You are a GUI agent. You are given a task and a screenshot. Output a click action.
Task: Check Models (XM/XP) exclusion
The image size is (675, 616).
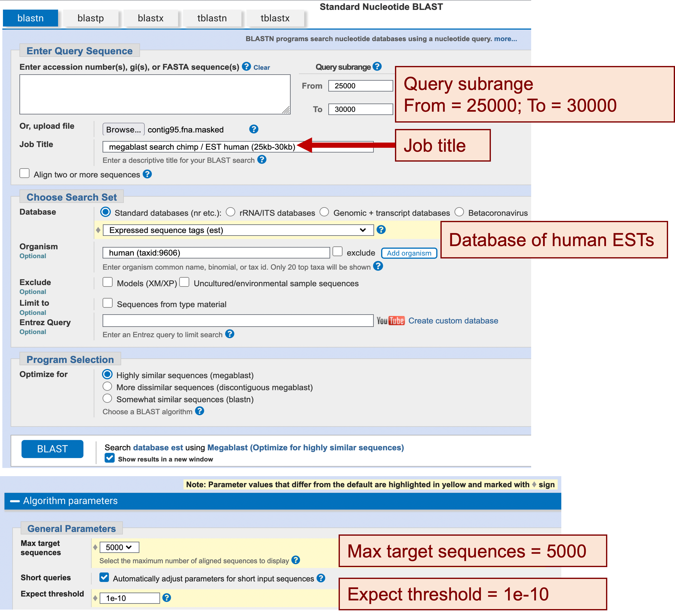(x=108, y=282)
